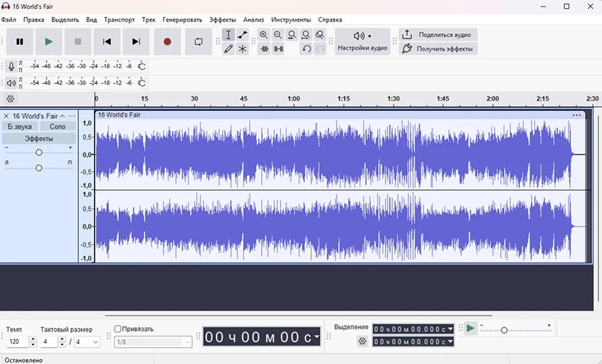This screenshot has height=364, width=602.
Task: Click the Темп value field
Action: [x=18, y=342]
